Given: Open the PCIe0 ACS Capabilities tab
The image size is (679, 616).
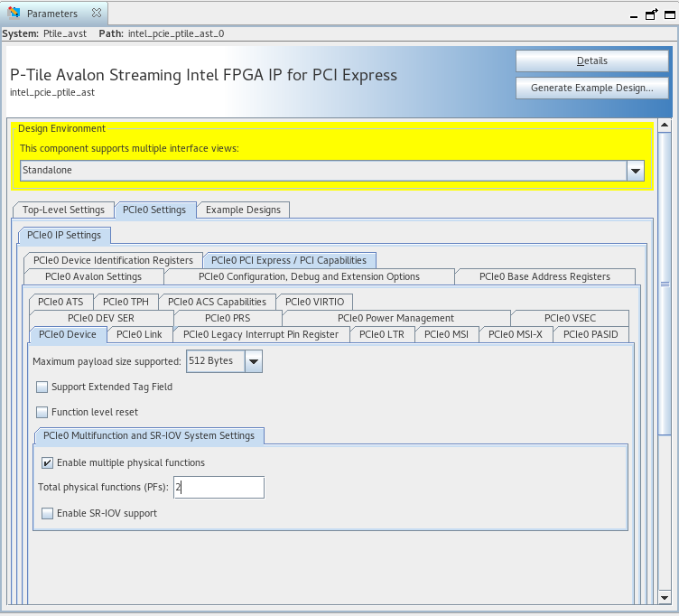Looking at the screenshot, I should pyautogui.click(x=217, y=302).
